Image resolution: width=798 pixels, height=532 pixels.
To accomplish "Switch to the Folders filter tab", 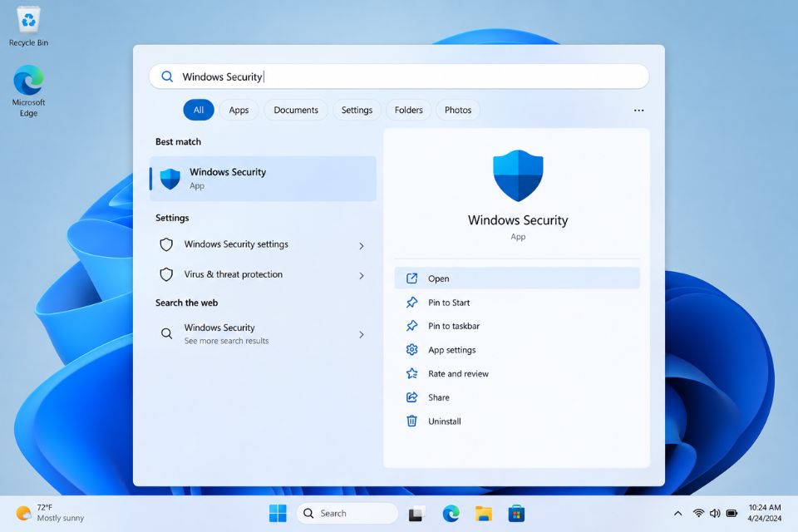I will tap(409, 110).
